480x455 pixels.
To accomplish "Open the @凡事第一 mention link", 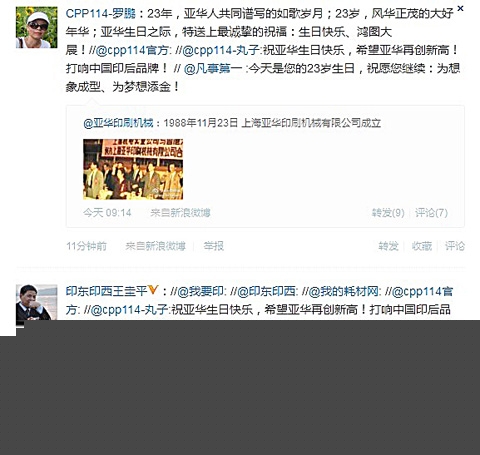I will coord(213,69).
